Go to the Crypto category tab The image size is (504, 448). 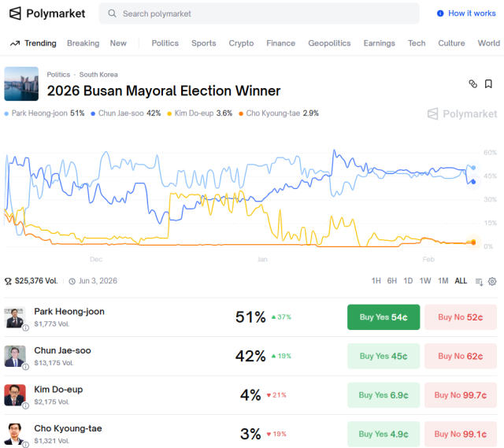pyautogui.click(x=241, y=43)
